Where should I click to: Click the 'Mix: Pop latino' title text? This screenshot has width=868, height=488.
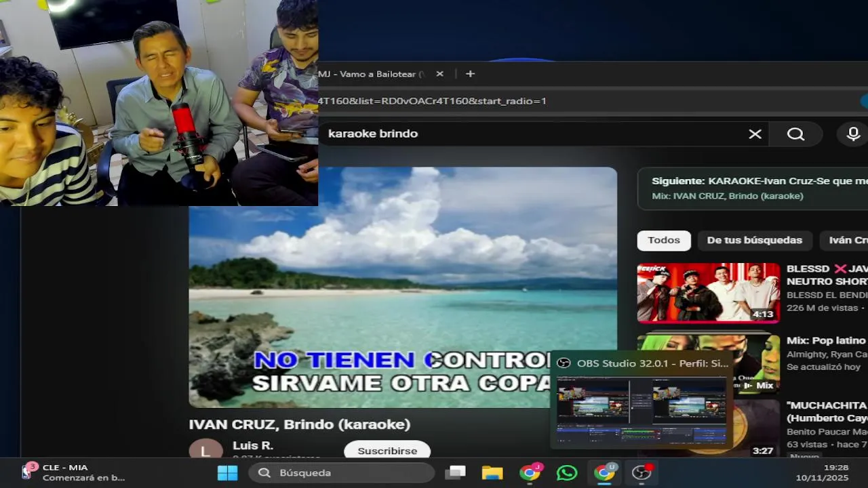[826, 340]
